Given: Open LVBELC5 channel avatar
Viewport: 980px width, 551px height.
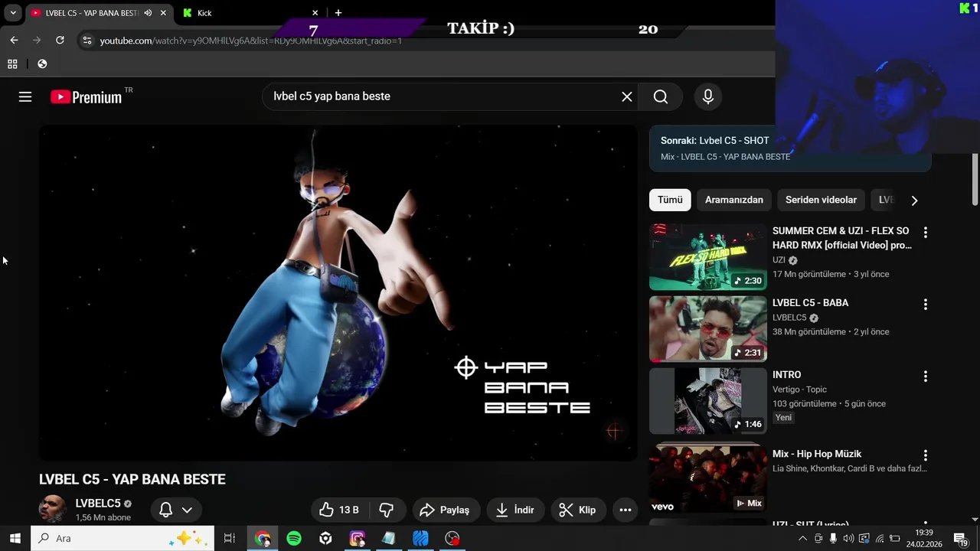Looking at the screenshot, I should (52, 509).
